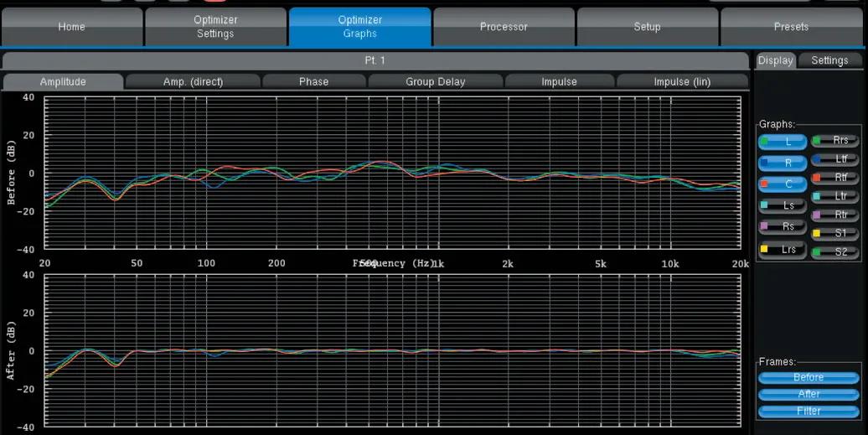The image size is (868, 435).
Task: Select the Impulse (lin) tab
Action: (x=682, y=81)
